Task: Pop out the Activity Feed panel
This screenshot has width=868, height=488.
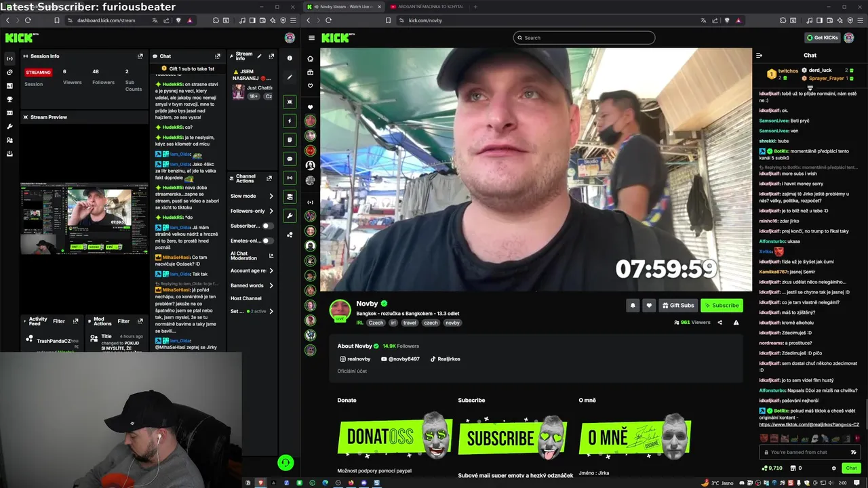Action: [76, 321]
